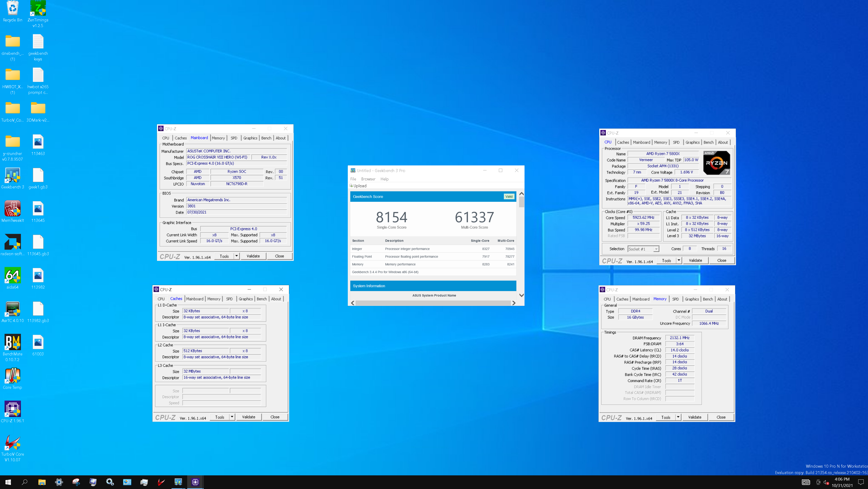This screenshot has height=489, width=868.
Task: Click the Core Voltage value 1.696 V
Action: (686, 172)
